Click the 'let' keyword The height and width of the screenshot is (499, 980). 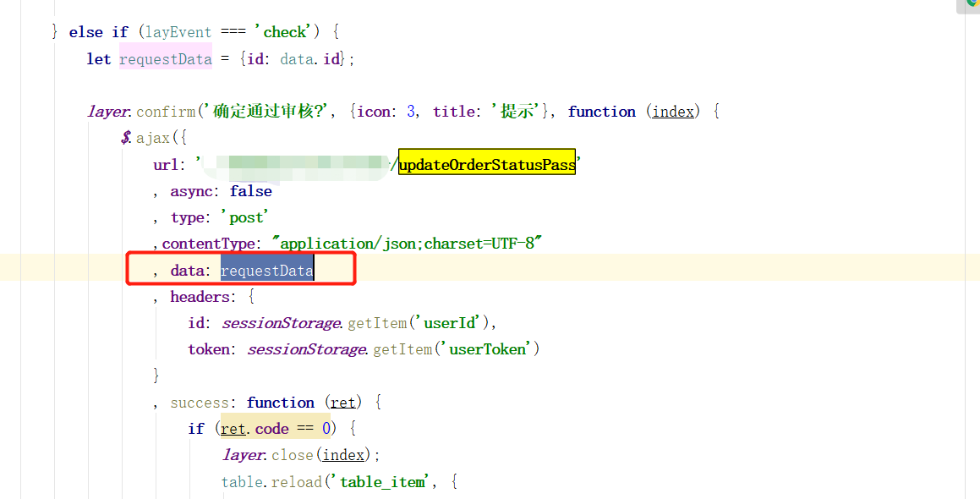click(99, 58)
